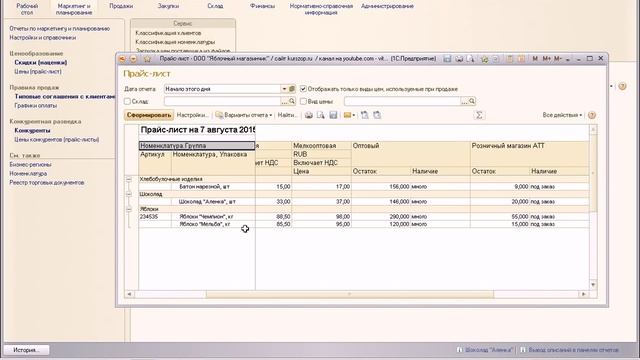Save the report using the toolbar diskette icon
Viewport: 640px width, 360px height.
pos(333,116)
